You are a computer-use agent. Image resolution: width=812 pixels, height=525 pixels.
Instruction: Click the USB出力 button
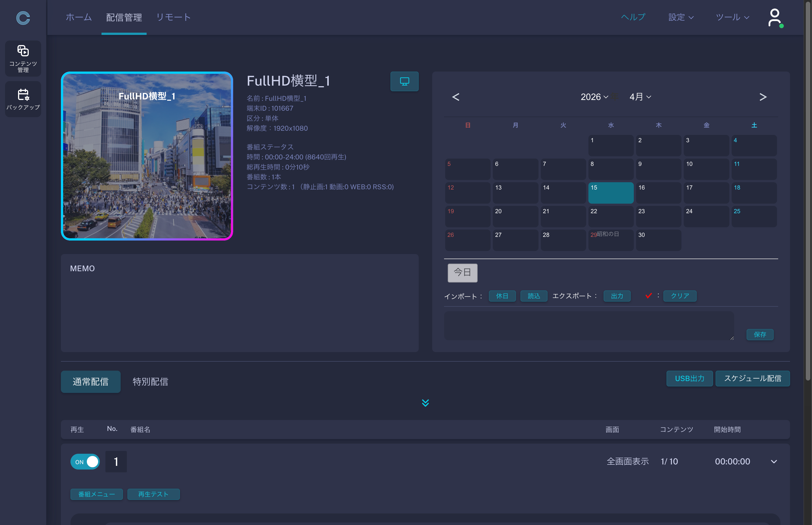(689, 379)
